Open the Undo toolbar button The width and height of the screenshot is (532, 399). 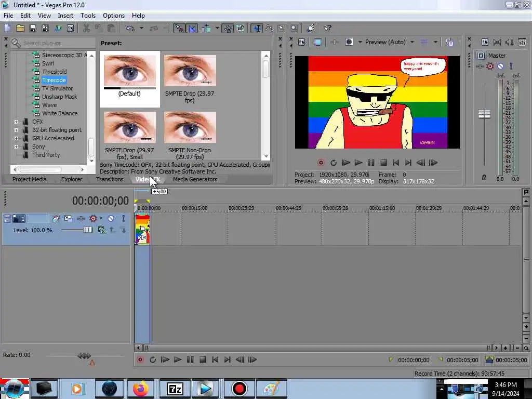coord(130,29)
